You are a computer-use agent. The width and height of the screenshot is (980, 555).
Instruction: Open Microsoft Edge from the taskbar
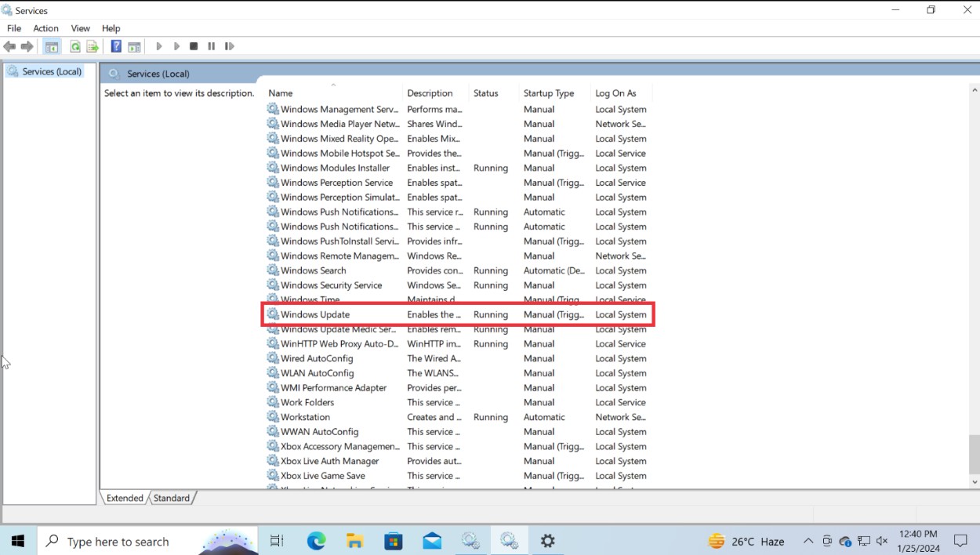[x=316, y=541]
